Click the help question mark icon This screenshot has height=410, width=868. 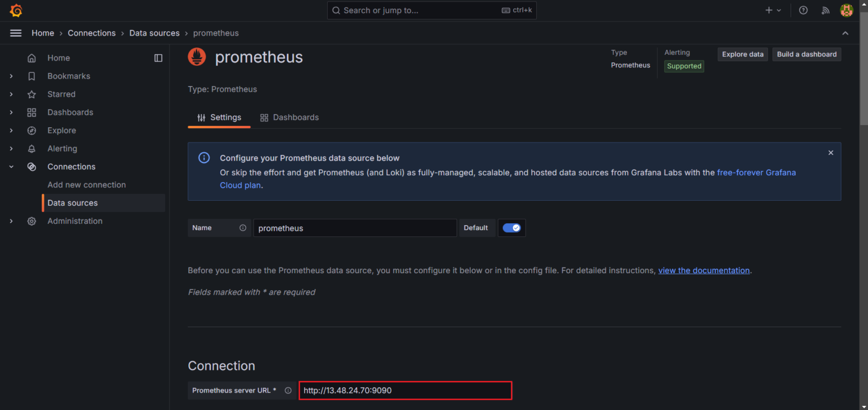click(x=803, y=10)
